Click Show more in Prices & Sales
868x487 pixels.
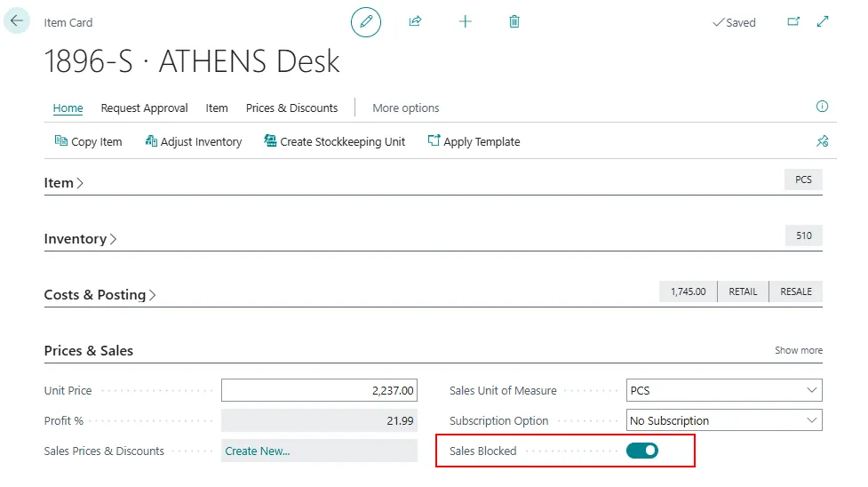point(798,350)
